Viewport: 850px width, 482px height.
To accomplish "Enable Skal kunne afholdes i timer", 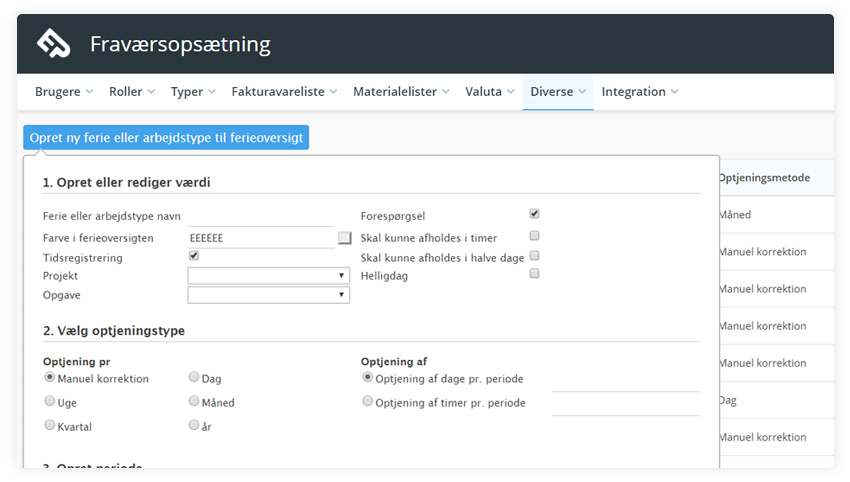I will tap(534, 235).
